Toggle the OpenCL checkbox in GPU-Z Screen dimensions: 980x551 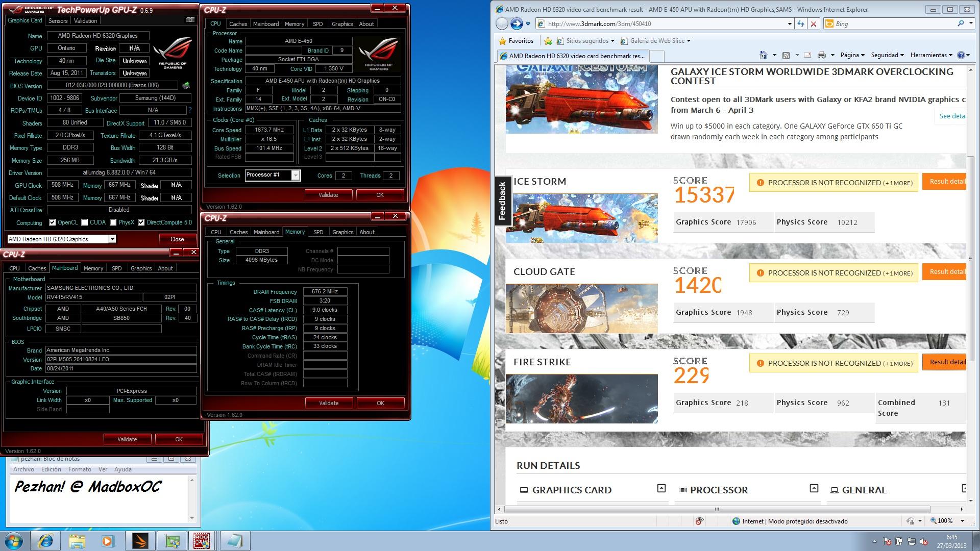point(52,222)
